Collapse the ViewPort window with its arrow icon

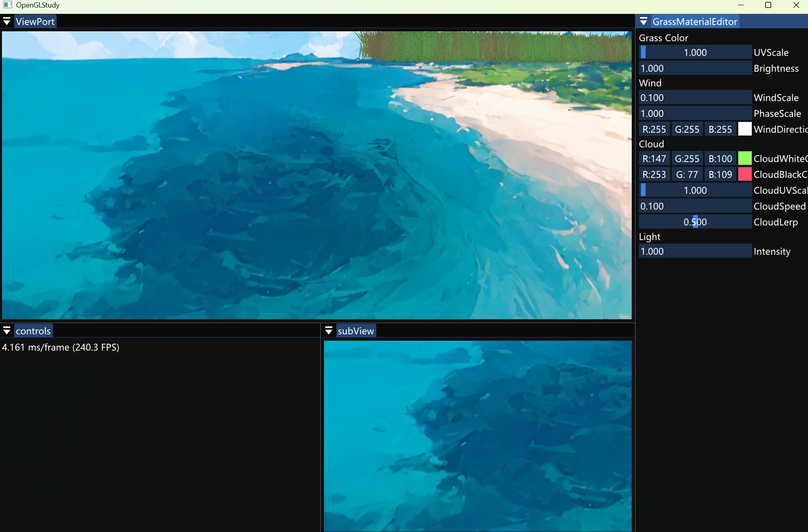tap(7, 21)
